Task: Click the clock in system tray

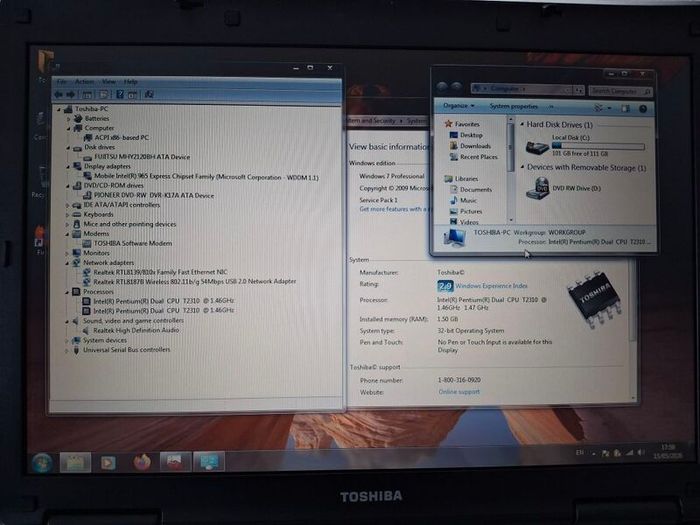Action: point(668,451)
